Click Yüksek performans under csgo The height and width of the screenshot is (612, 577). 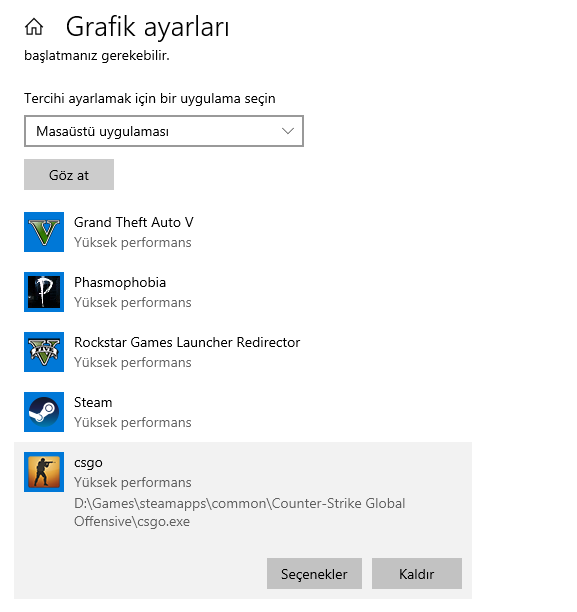pos(133,482)
